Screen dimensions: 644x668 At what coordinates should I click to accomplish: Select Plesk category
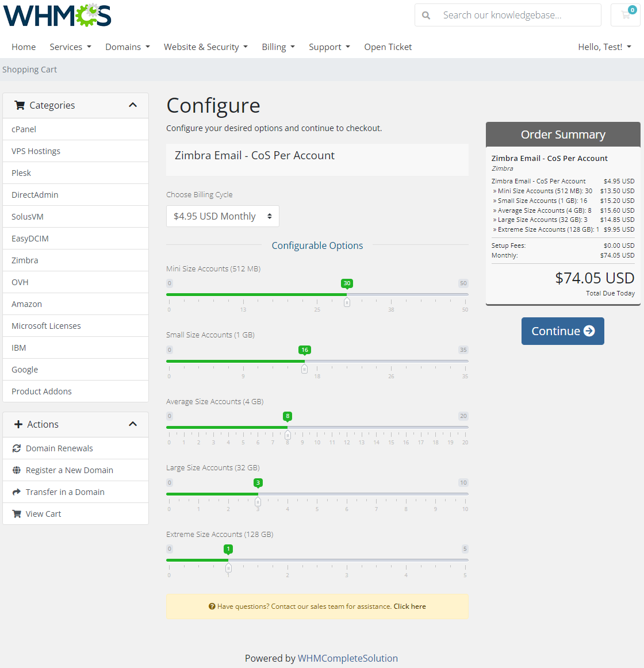pos(75,173)
